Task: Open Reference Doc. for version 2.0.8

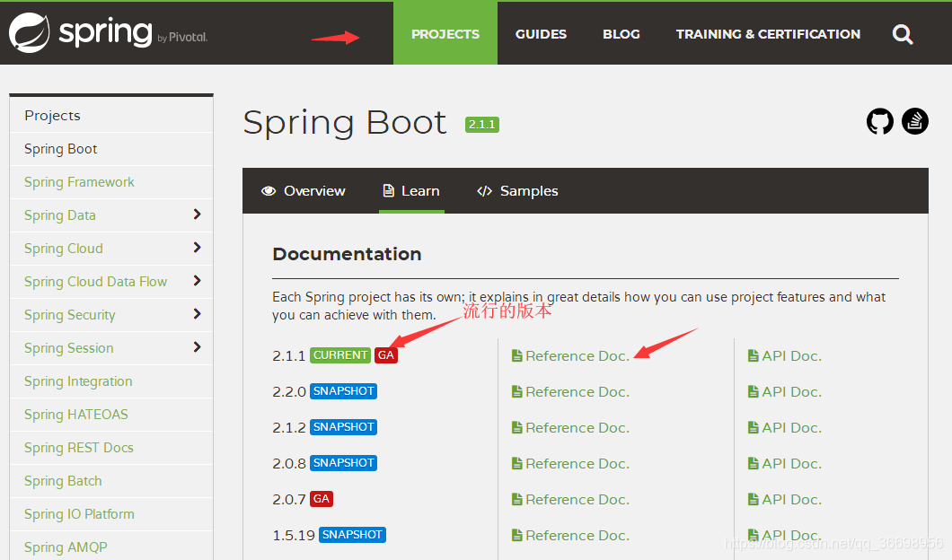Action: pyautogui.click(x=570, y=464)
